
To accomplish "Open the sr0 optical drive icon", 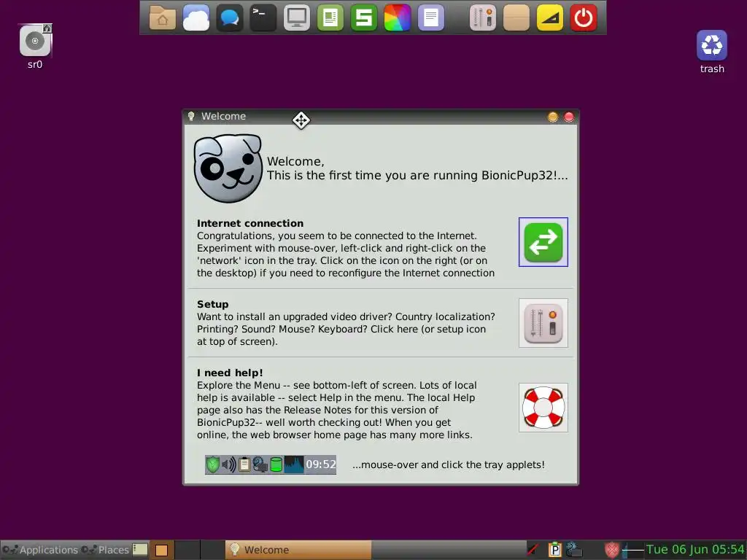I will 35,41.
